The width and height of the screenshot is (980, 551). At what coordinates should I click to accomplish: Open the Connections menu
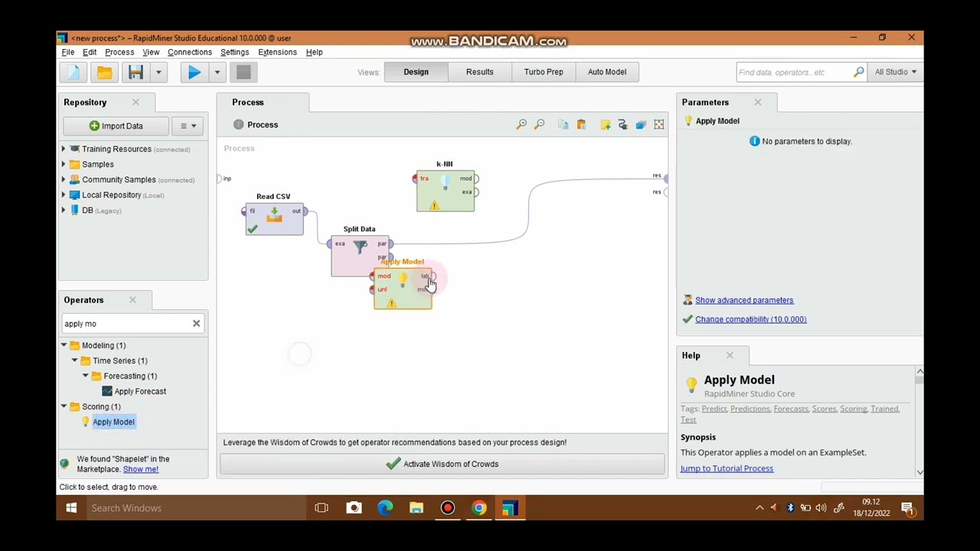pyautogui.click(x=190, y=52)
